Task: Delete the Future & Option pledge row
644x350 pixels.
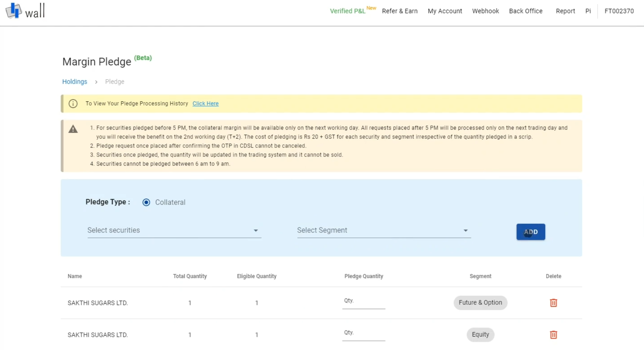Action: tap(553, 303)
